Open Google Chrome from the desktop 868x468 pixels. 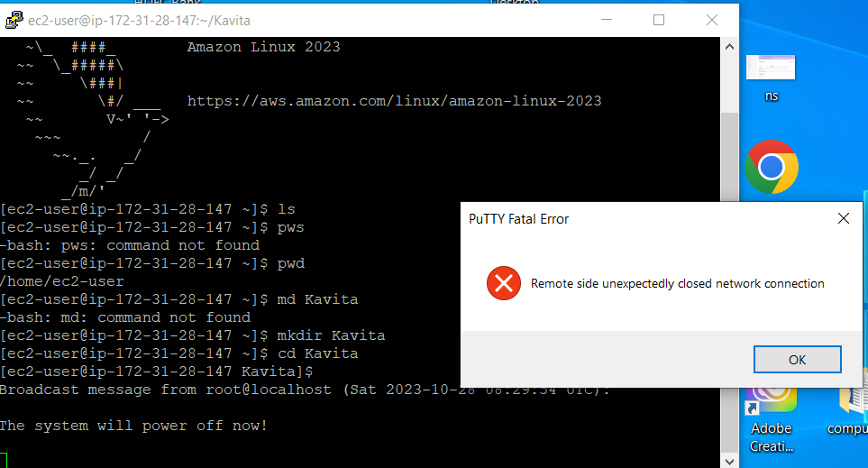tap(772, 167)
